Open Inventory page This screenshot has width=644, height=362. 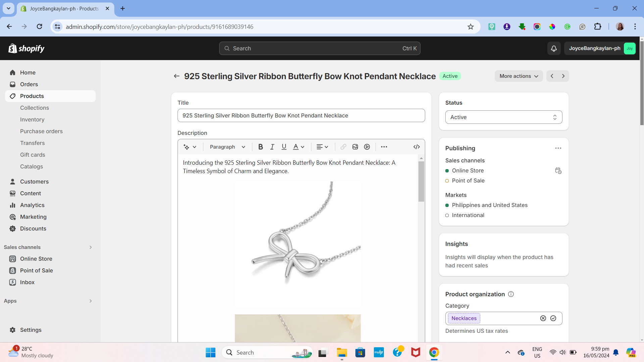(32, 120)
